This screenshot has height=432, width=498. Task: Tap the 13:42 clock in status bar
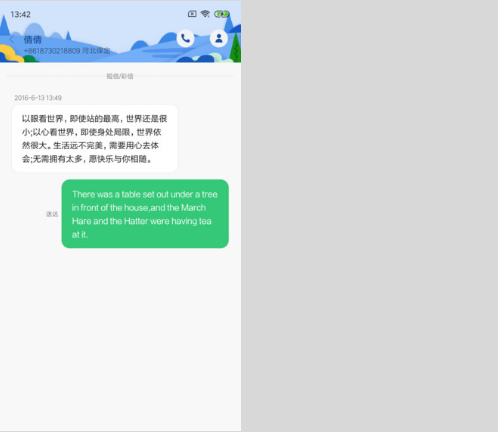pos(20,14)
